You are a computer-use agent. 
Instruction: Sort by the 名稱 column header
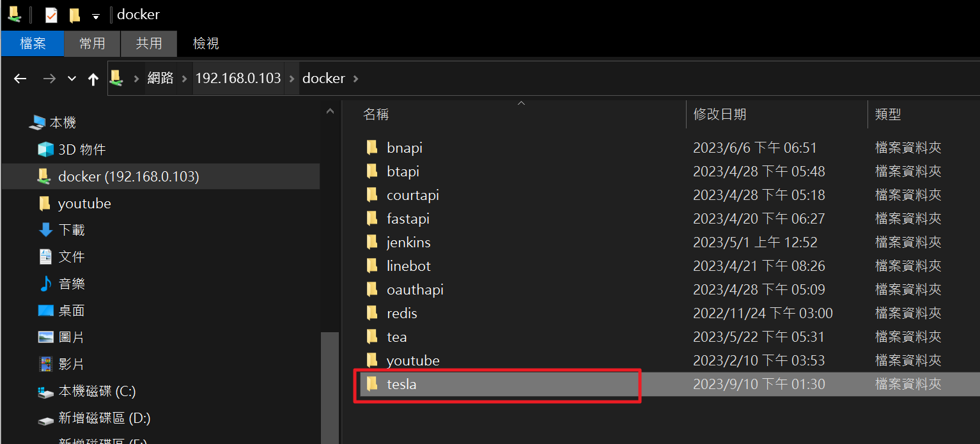tap(376, 114)
